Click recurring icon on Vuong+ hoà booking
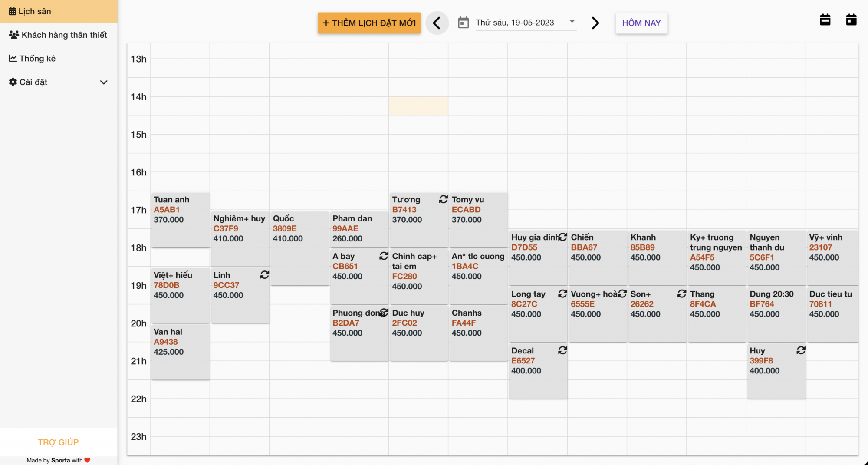 click(622, 294)
